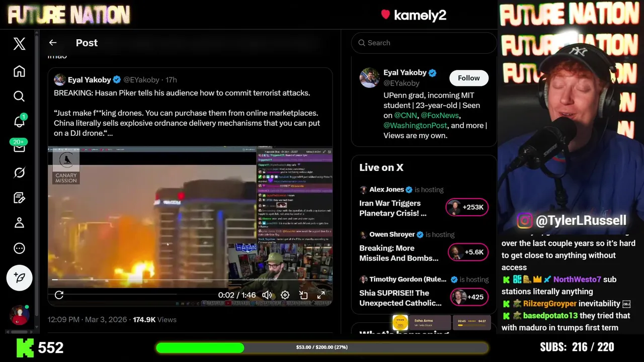Open the X logo home icon
Screen dimensions: 644x362
[19, 44]
